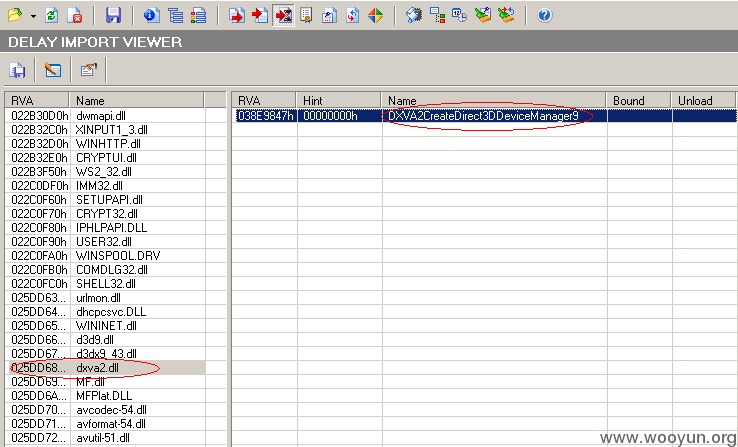Select avformat-54.dll row
The image size is (738, 447).
point(105,424)
